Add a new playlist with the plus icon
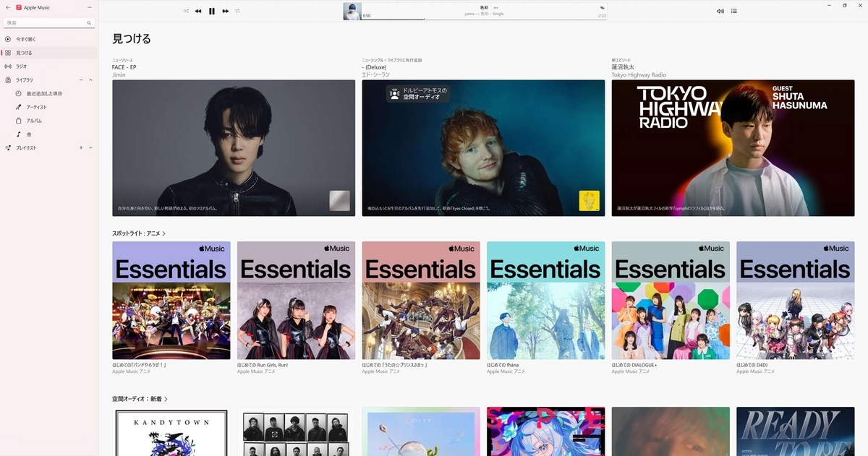The height and width of the screenshot is (456, 868). point(81,147)
